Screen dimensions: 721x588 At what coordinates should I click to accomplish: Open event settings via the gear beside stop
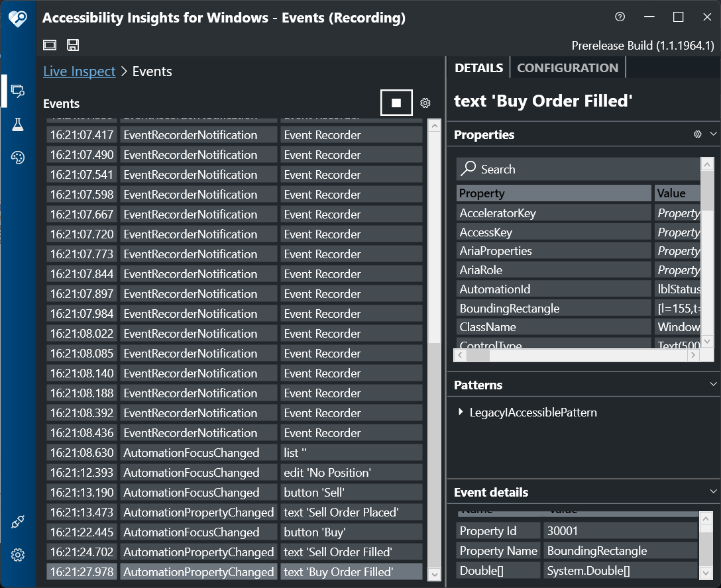click(425, 103)
